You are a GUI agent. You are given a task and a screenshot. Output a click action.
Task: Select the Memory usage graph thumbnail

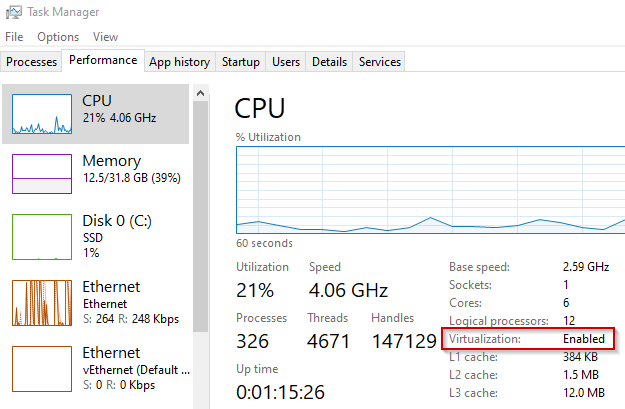pos(41,174)
